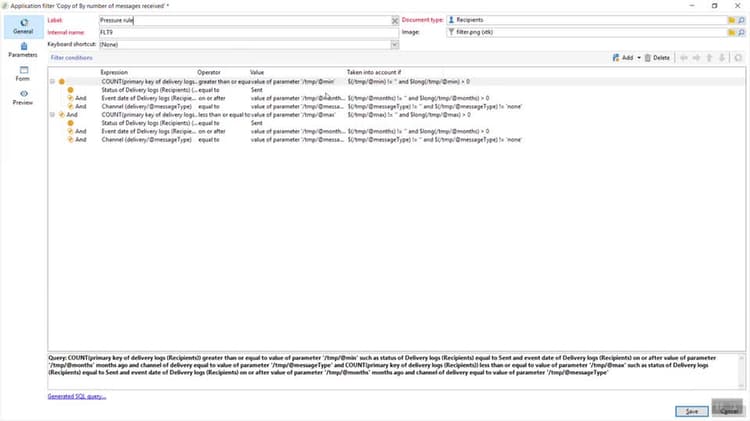The width and height of the screenshot is (750, 421).
Task: Click the Operator column header
Action: pyautogui.click(x=209, y=72)
